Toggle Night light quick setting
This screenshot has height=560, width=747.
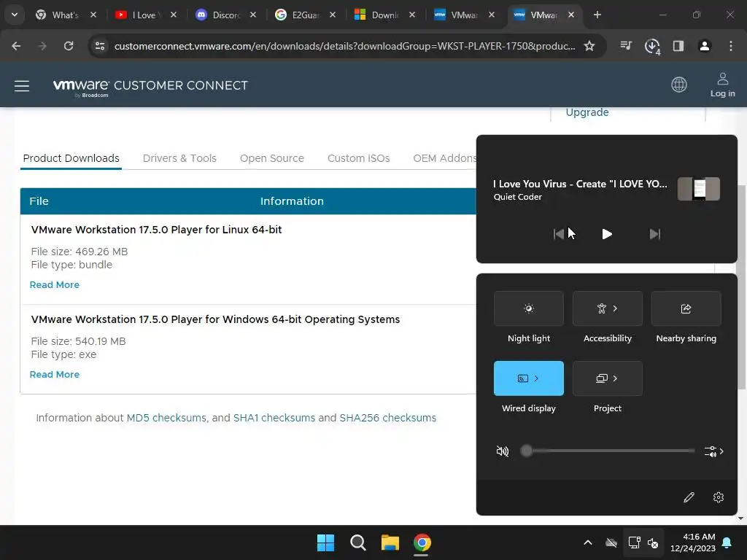coord(529,308)
